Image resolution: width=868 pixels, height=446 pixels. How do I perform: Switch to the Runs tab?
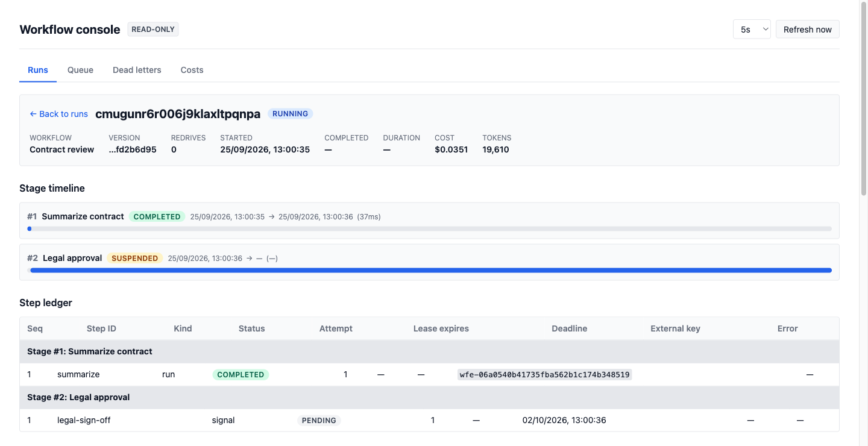pos(38,70)
